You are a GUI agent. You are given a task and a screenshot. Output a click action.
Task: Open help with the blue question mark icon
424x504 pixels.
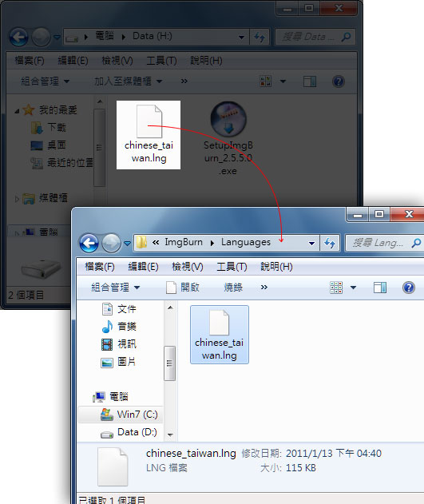click(x=409, y=288)
